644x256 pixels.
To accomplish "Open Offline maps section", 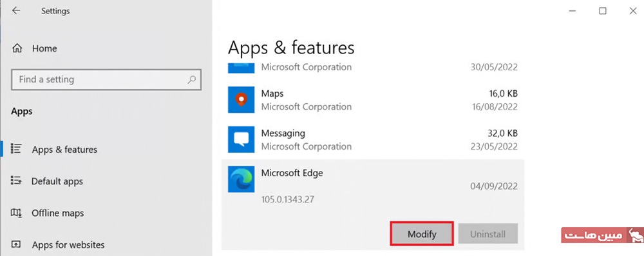I will tap(57, 213).
